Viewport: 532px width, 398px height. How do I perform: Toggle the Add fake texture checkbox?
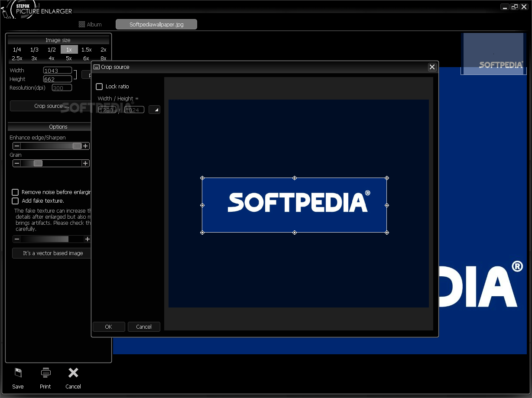(x=15, y=201)
